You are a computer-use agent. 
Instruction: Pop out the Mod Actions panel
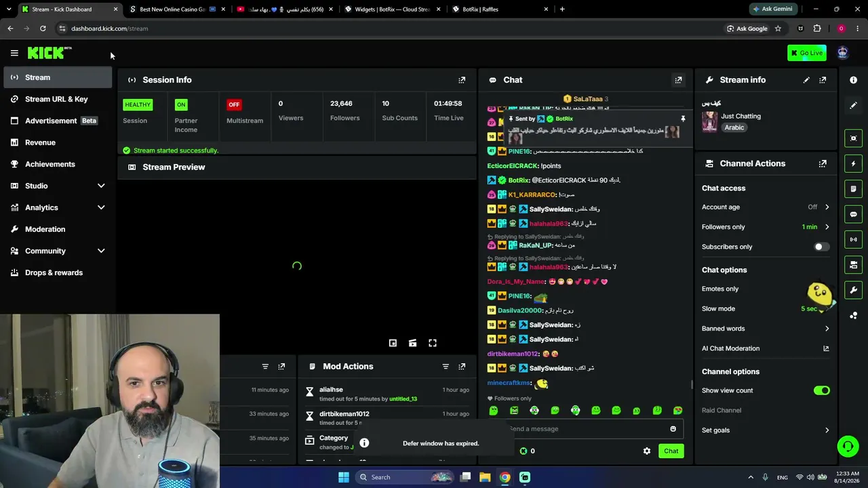click(462, 367)
